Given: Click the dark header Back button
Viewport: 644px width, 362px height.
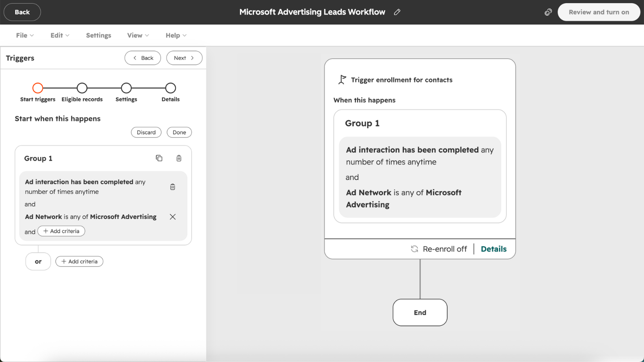Looking at the screenshot, I should pos(22,12).
